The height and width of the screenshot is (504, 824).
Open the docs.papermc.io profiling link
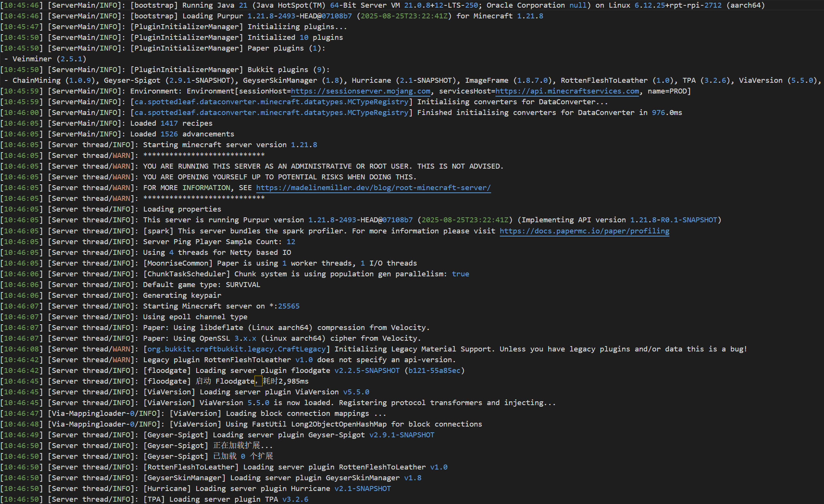click(584, 231)
